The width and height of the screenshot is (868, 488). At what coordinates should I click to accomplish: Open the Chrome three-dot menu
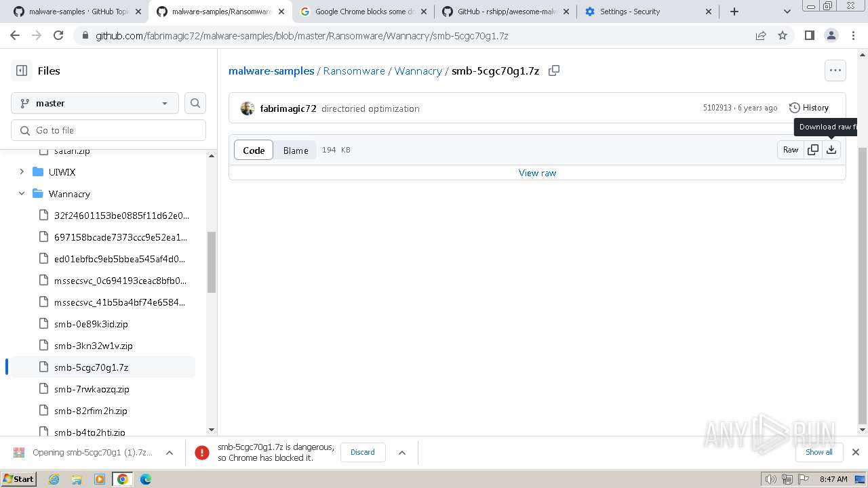852,35
